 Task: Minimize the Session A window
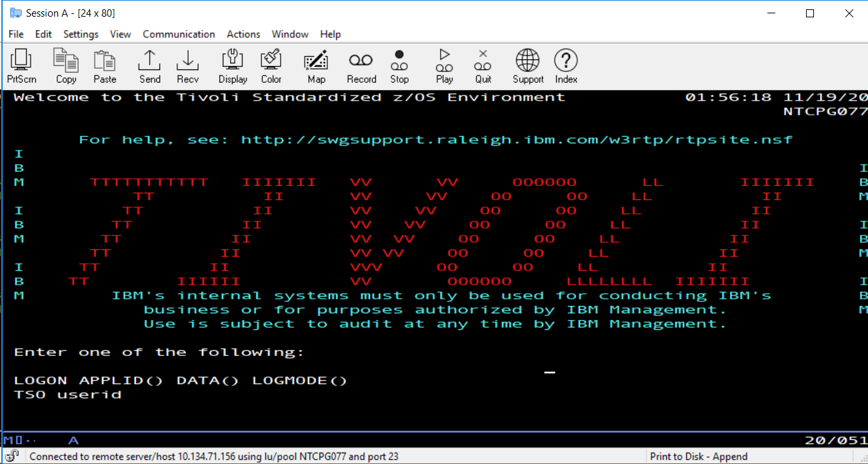(x=771, y=13)
